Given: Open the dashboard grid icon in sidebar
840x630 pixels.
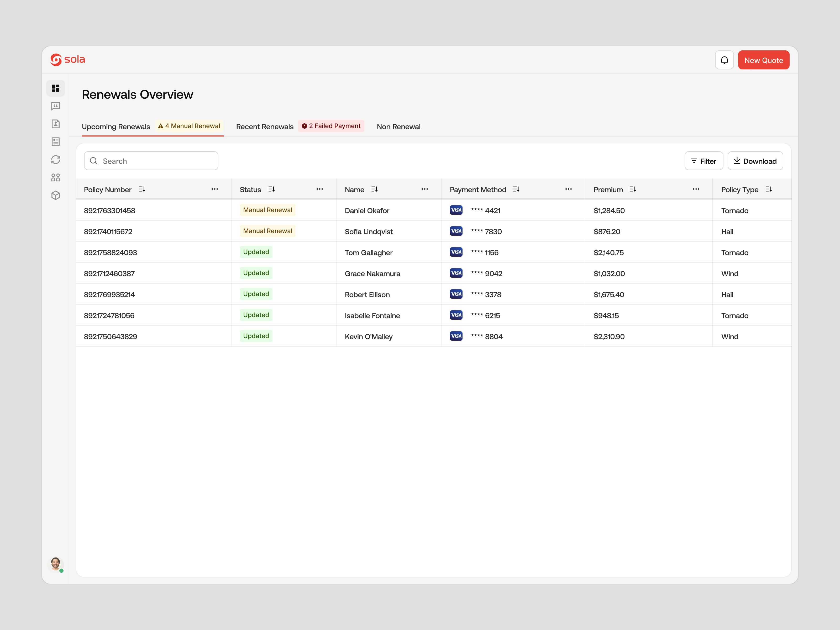Looking at the screenshot, I should click(55, 88).
